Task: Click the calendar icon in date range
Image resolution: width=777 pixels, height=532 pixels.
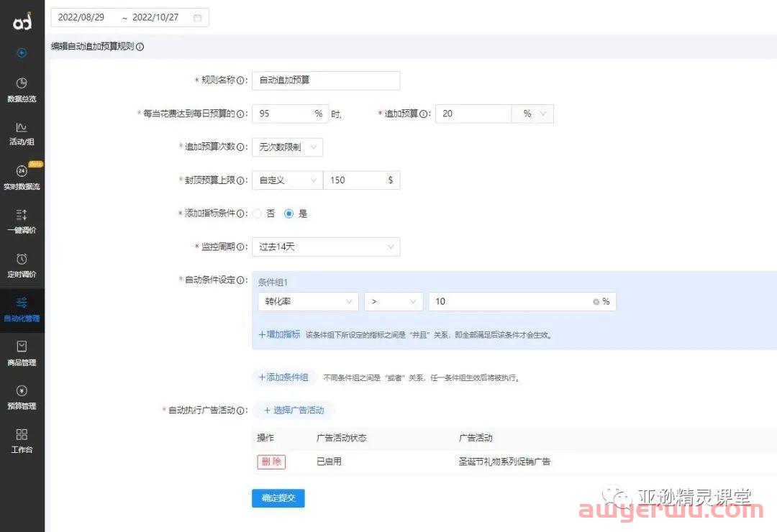Action: click(x=198, y=18)
